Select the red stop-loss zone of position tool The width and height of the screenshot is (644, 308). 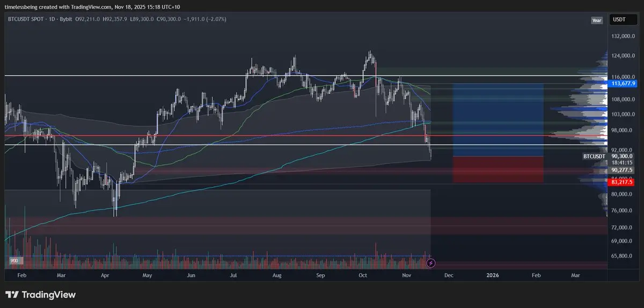pos(499,169)
